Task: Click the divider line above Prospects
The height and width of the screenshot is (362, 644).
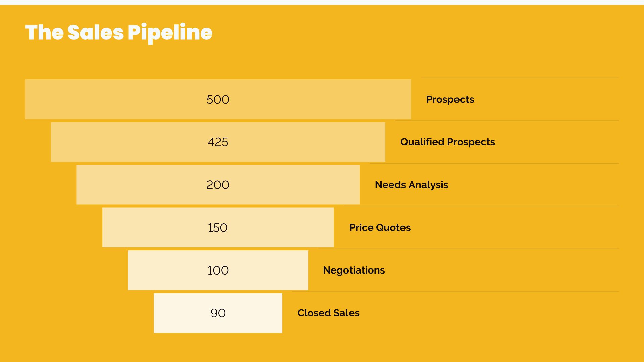Action: pyautogui.click(x=520, y=78)
